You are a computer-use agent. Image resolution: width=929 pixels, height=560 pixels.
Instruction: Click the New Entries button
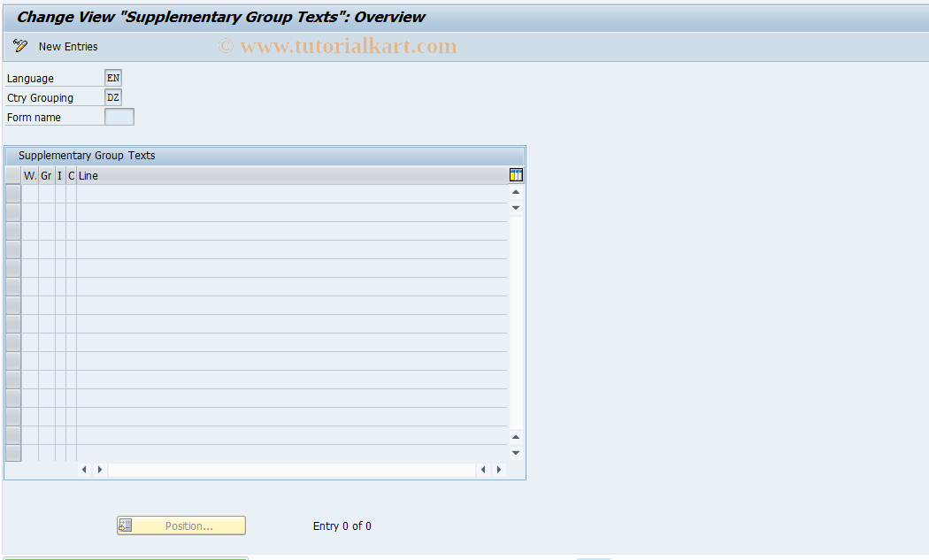[68, 46]
